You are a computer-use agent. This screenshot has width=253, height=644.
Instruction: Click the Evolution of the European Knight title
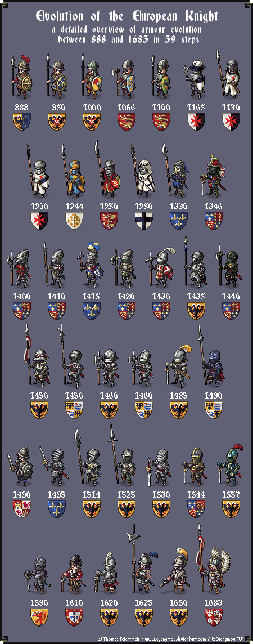tap(126, 16)
